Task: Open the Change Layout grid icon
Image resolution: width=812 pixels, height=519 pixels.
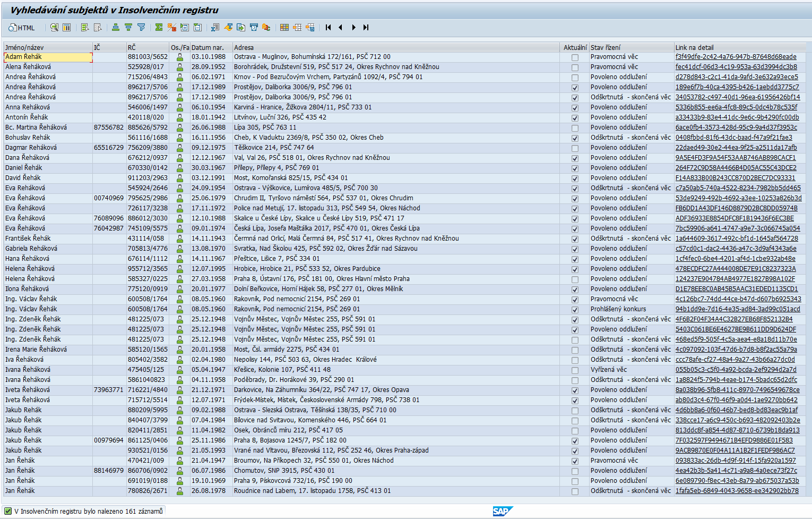Action: pyautogui.click(x=284, y=28)
